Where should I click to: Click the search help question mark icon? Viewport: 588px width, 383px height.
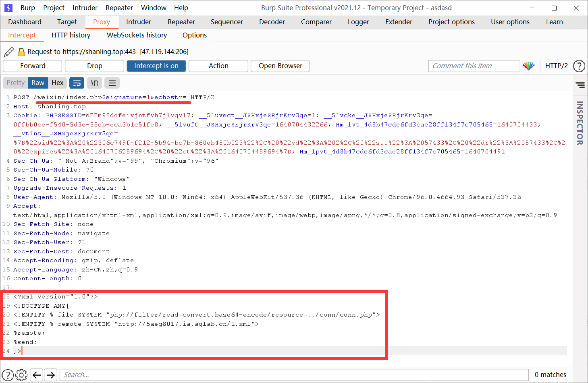8,375
